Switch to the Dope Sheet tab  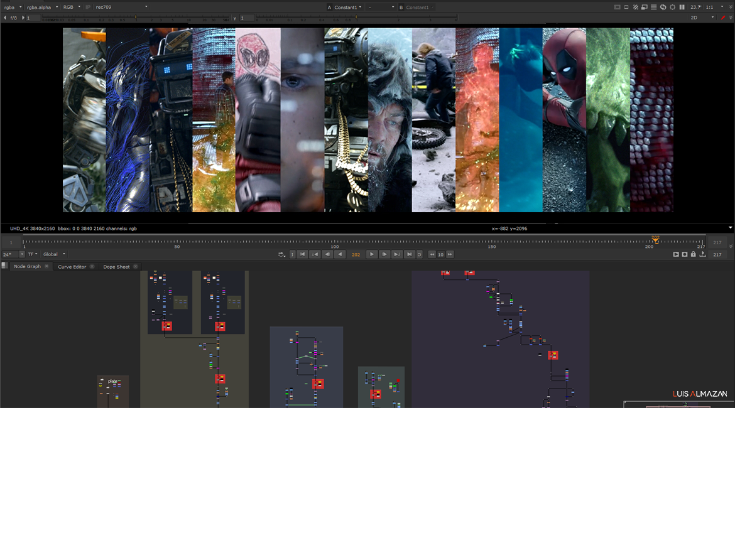point(116,267)
